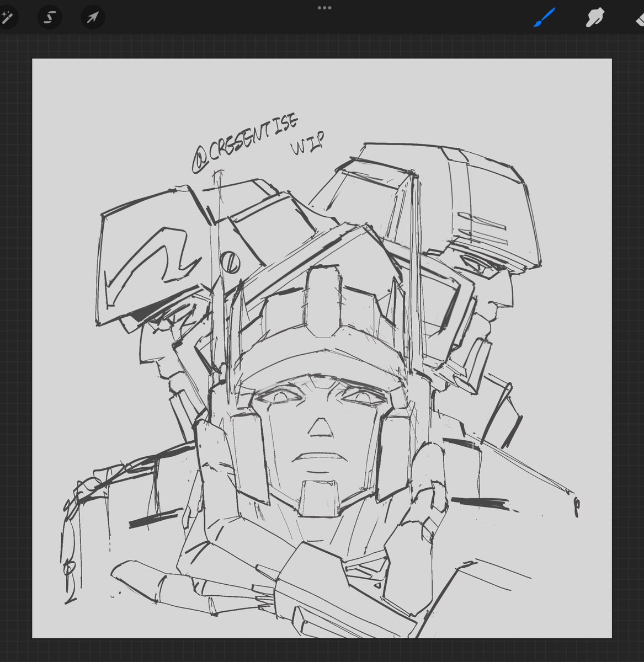Open the Selection tool
The width and height of the screenshot is (644, 662).
coord(50,18)
